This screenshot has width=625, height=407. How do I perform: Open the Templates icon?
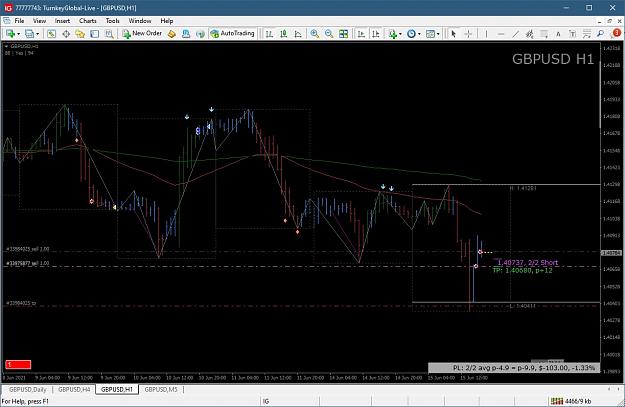[x=430, y=34]
